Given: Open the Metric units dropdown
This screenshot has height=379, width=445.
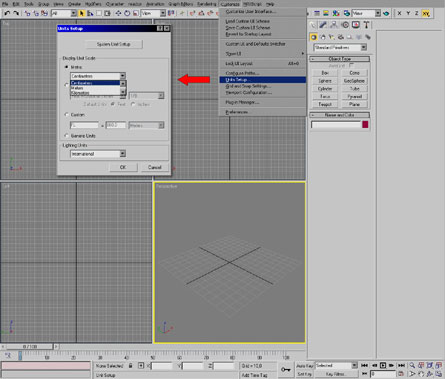Looking at the screenshot, I should click(x=98, y=76).
